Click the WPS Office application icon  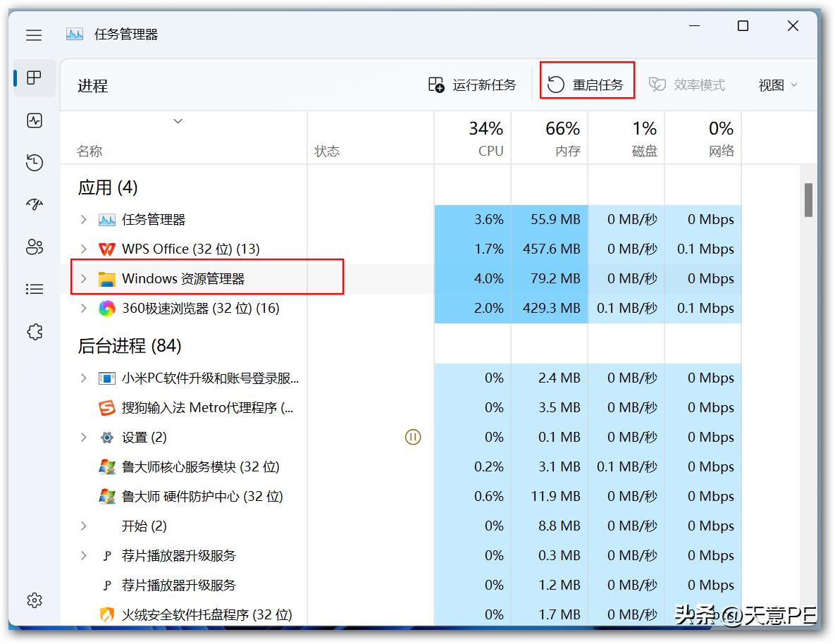[x=106, y=249]
